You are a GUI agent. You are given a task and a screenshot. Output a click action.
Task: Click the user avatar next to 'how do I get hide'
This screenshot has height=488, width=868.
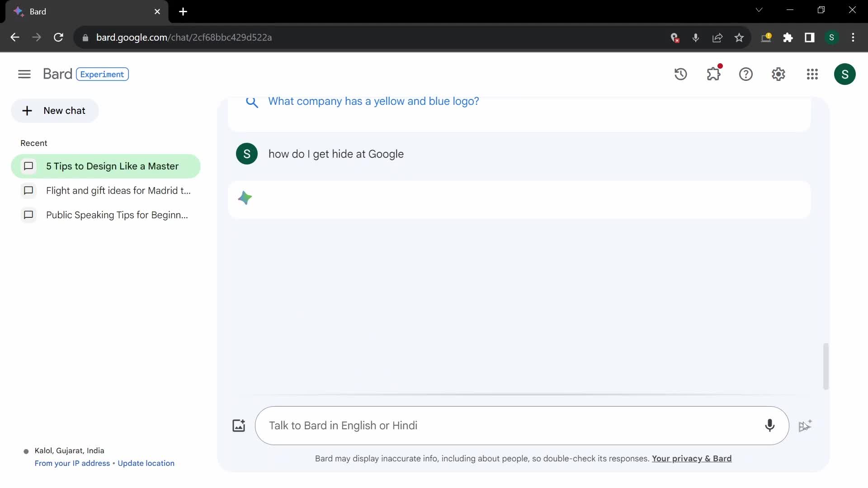[247, 154]
